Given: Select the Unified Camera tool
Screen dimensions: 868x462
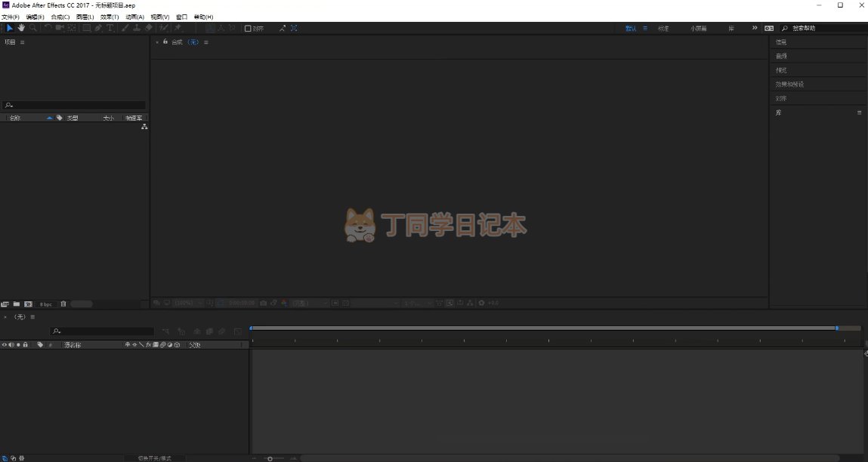Looking at the screenshot, I should point(60,28).
